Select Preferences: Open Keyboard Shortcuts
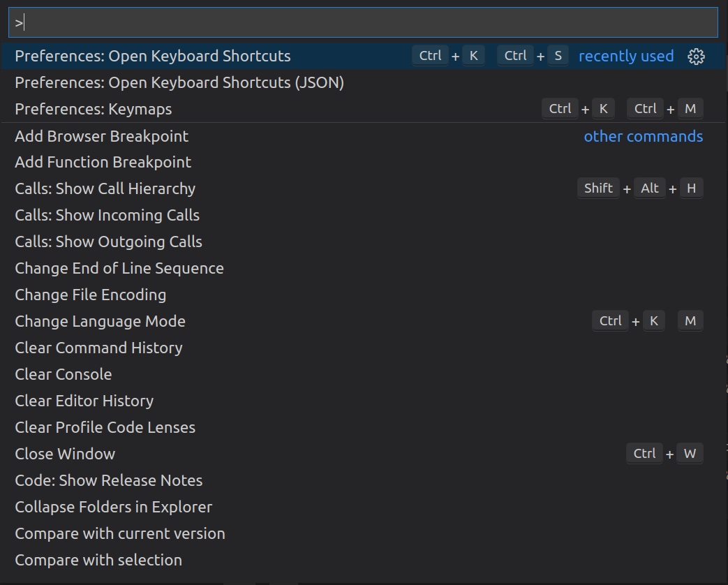Viewport: 728px width, 585px height. [153, 57]
